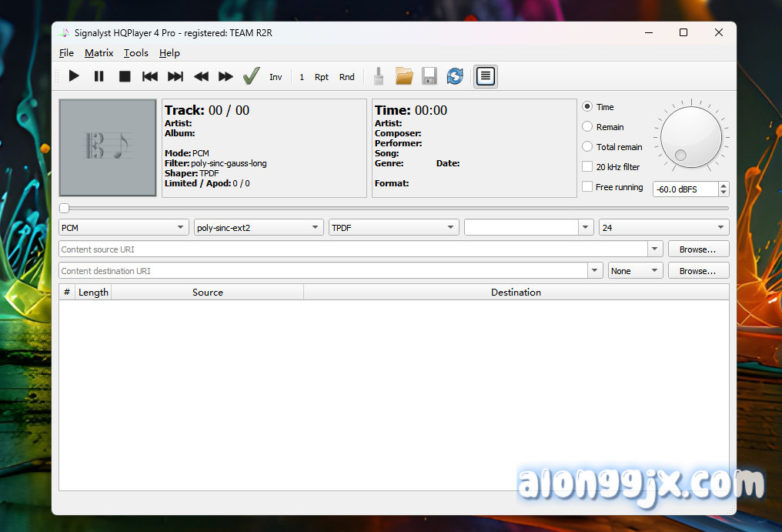Click the blue refresh arrows icon
782x532 pixels.
point(455,76)
